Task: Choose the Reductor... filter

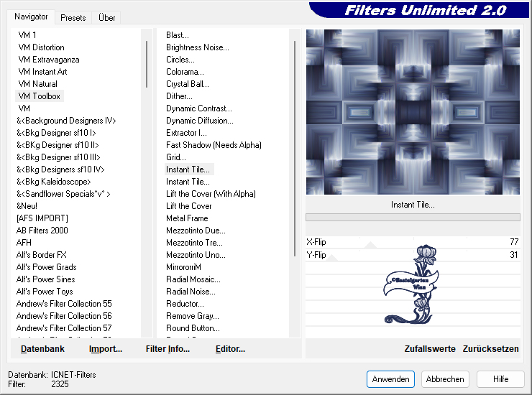Action: (185, 304)
